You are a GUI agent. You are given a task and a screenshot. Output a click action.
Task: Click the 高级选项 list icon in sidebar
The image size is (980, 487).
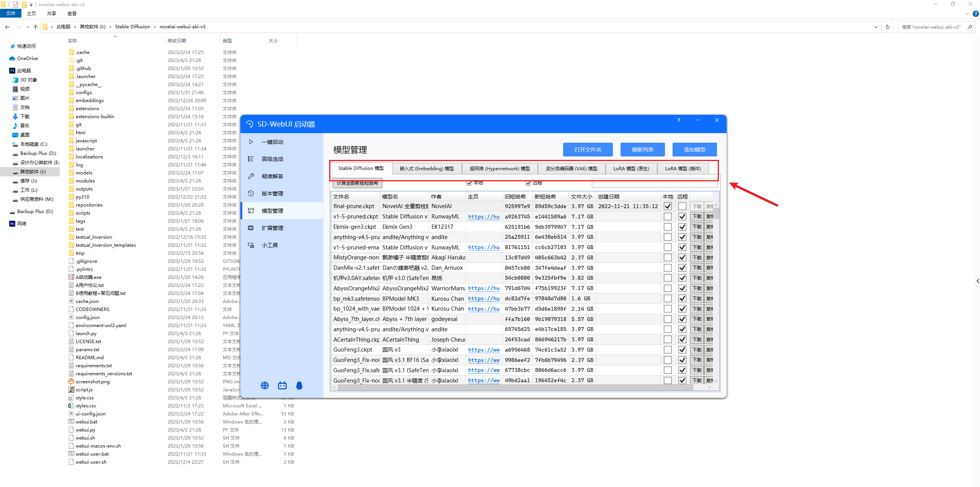(251, 159)
